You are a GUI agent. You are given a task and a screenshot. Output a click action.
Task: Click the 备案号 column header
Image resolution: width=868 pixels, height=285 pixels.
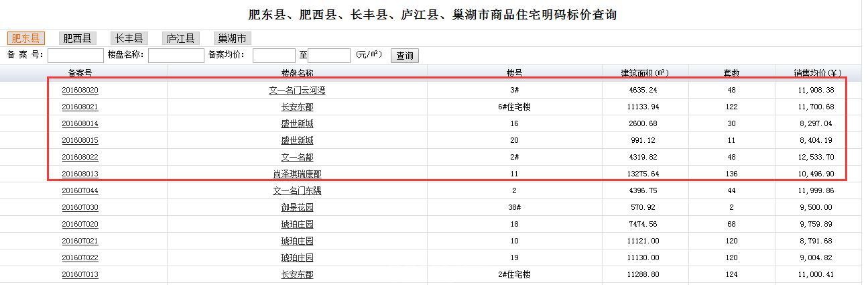(80, 72)
